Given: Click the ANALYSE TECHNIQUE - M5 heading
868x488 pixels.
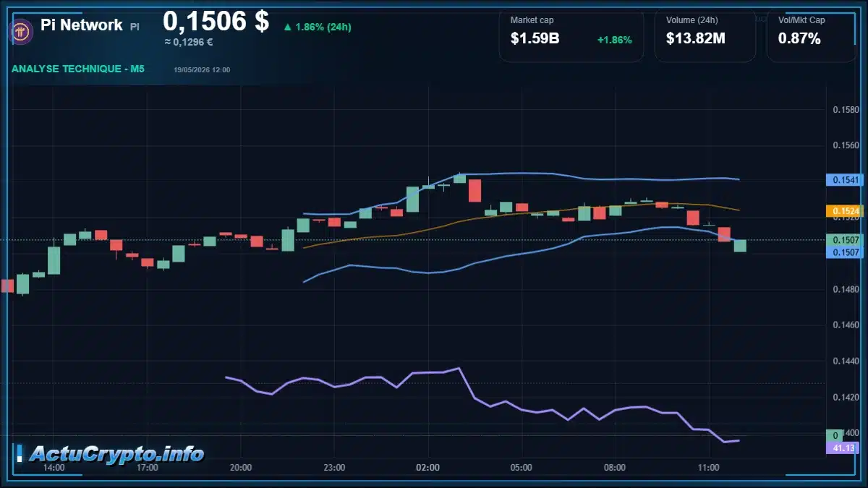Looking at the screenshot, I should (x=78, y=69).
